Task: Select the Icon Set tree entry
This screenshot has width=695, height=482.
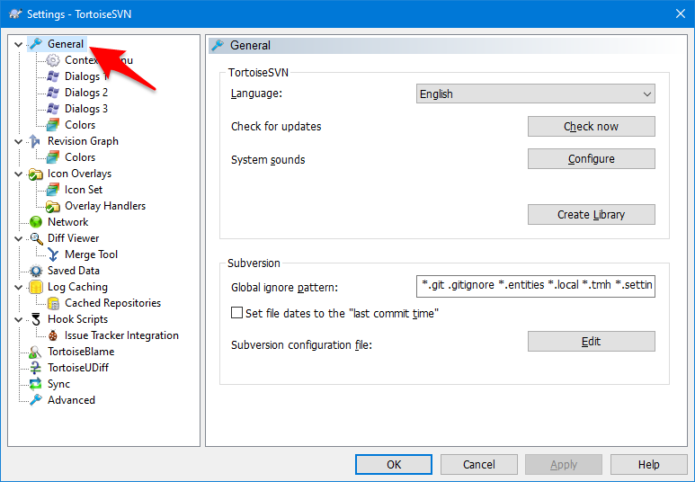Action: click(x=83, y=190)
